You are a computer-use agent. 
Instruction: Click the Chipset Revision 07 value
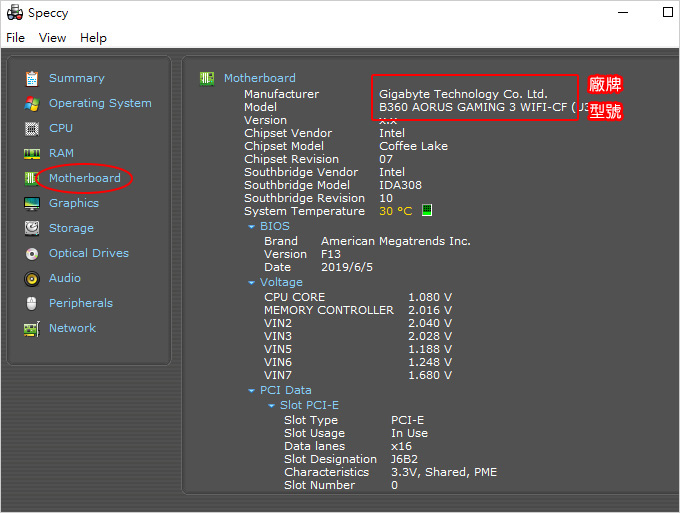[386, 159]
